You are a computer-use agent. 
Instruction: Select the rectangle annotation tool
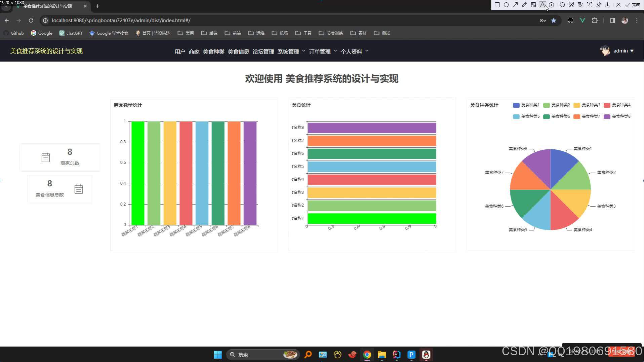tap(497, 4)
